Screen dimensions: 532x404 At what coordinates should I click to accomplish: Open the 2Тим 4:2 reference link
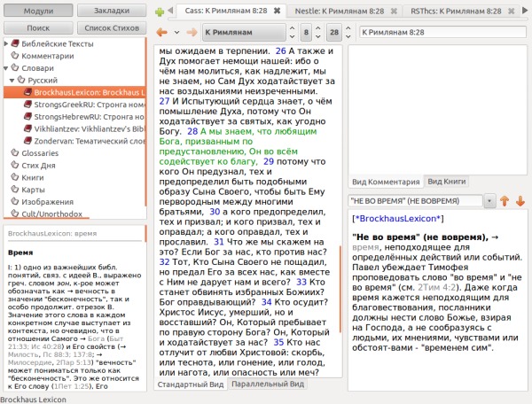point(438,287)
